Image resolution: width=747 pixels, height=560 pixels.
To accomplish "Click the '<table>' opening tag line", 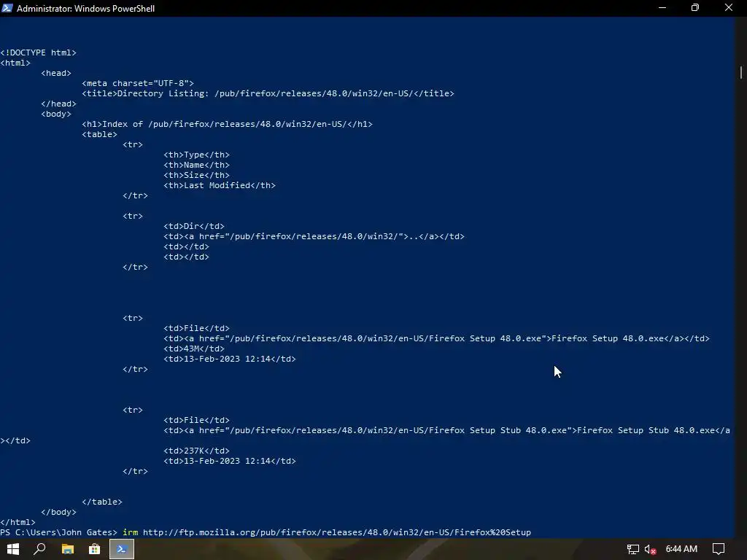I will coord(99,134).
